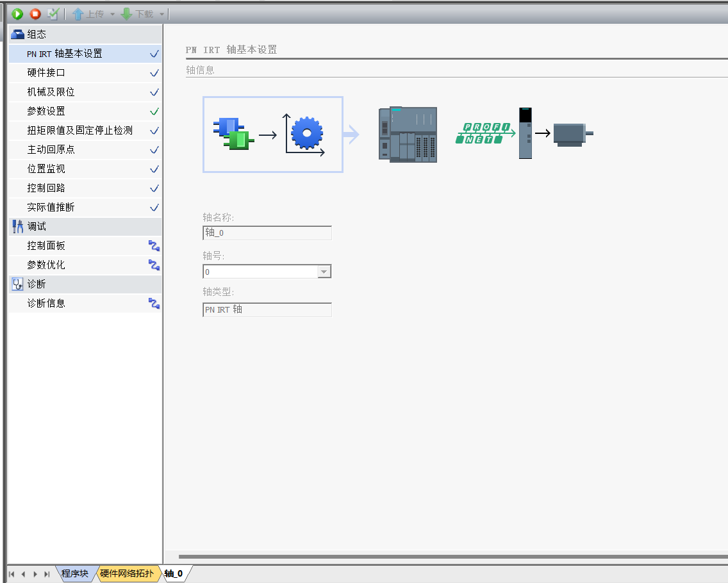Click the drive module image
Viewport: 728px width, 583px height.
pyautogui.click(x=525, y=133)
